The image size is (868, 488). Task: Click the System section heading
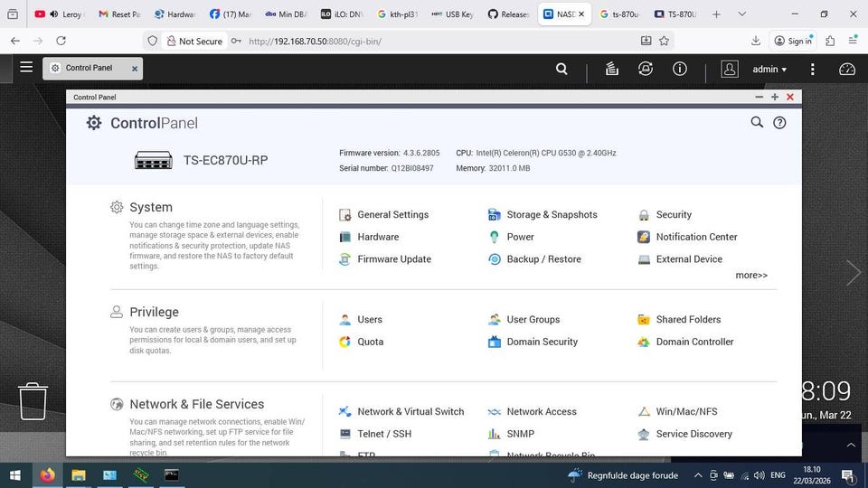151,207
